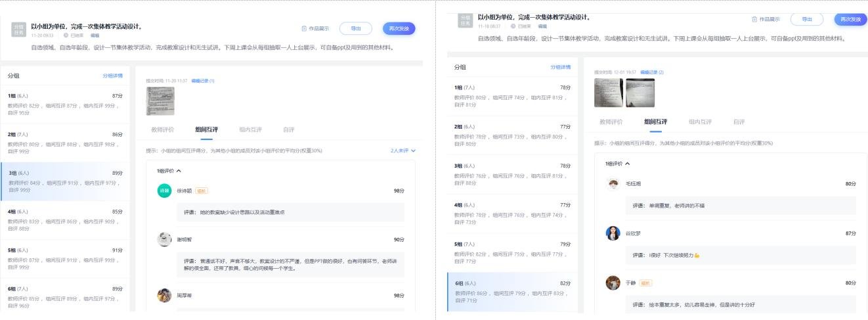Click 谢明智's profile avatar

click(164, 240)
